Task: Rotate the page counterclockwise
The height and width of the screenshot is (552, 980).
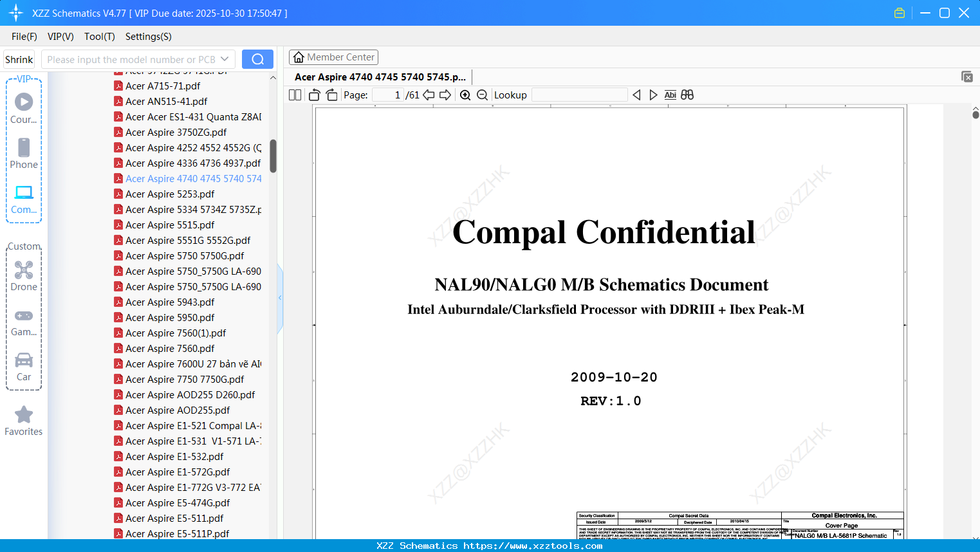Action: (315, 95)
